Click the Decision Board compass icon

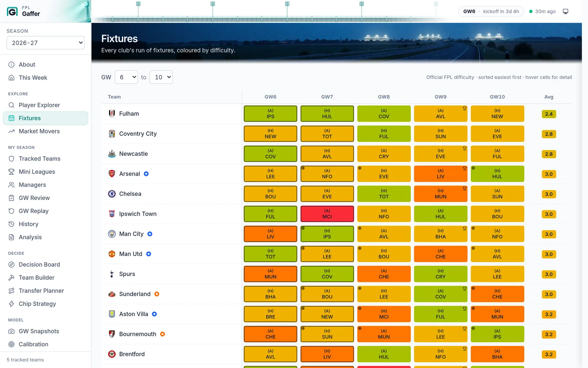click(11, 265)
